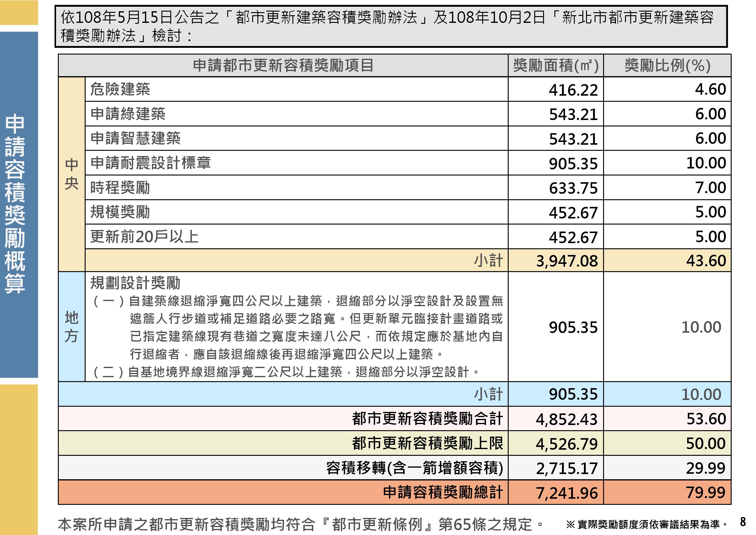Image resolution: width=756 pixels, height=535 pixels.
Task: Click 申請耐震設計標章 row label
Action: 150,163
